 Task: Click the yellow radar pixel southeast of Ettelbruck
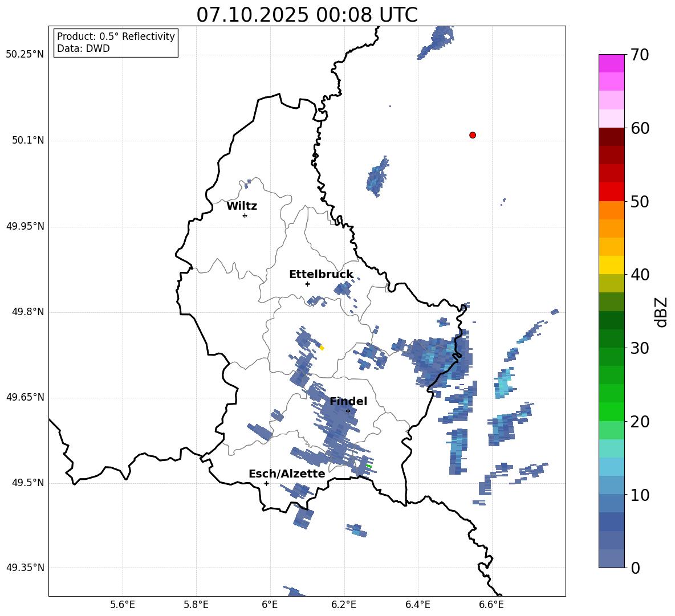click(322, 348)
